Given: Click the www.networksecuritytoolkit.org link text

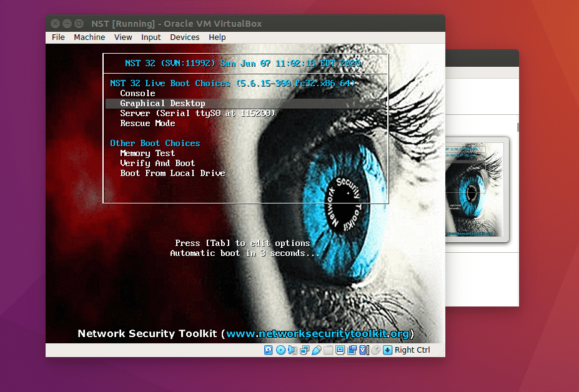Looking at the screenshot, I should (317, 334).
